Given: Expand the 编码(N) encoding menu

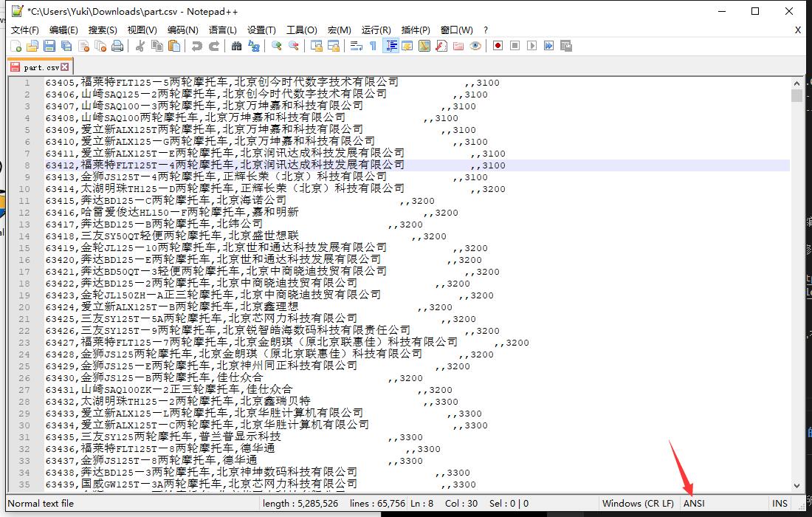Looking at the screenshot, I should 182,30.
